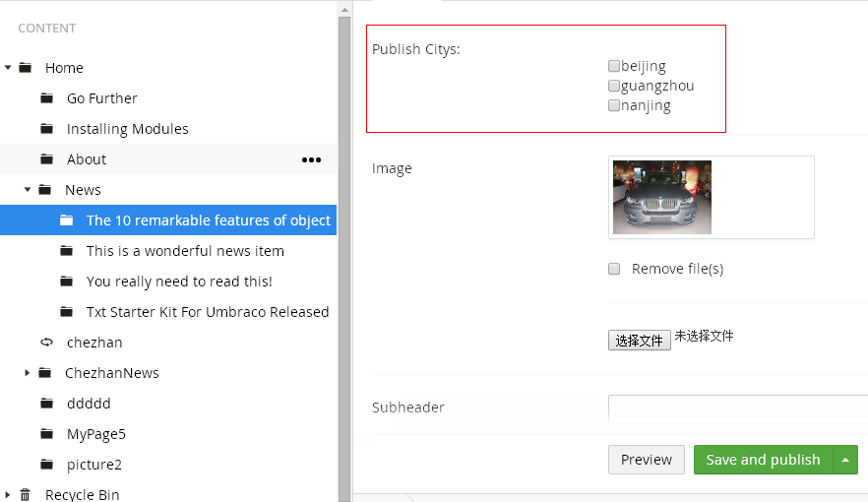
Task: Click folder icon beside 'You really need to read this!'
Action: coord(67,282)
